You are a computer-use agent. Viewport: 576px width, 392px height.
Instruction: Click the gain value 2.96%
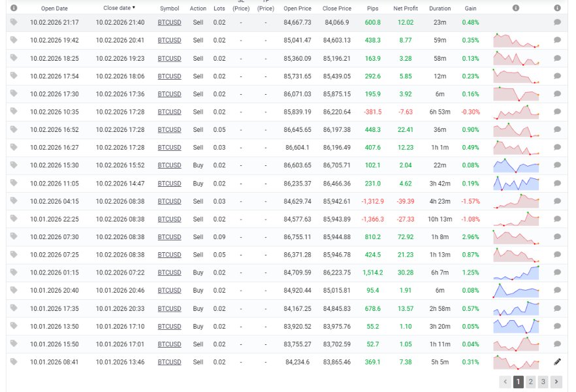tap(471, 237)
